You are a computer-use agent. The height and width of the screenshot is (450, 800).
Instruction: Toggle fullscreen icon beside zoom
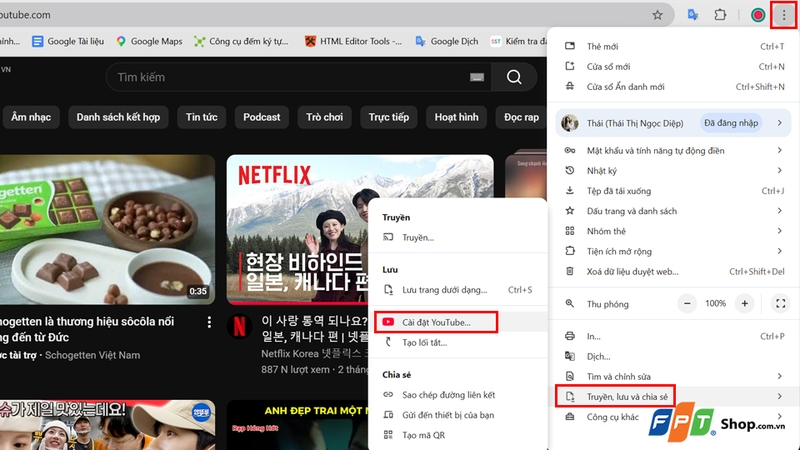[x=780, y=304]
